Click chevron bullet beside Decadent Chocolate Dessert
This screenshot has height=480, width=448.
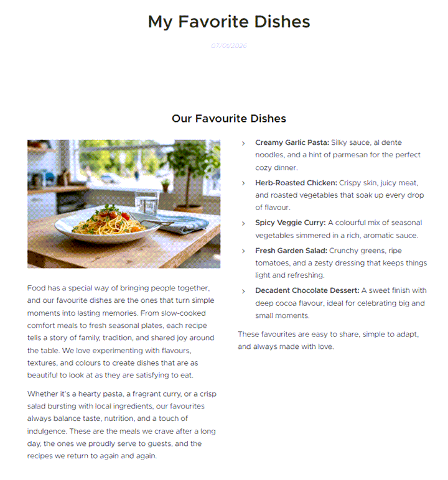point(243,291)
